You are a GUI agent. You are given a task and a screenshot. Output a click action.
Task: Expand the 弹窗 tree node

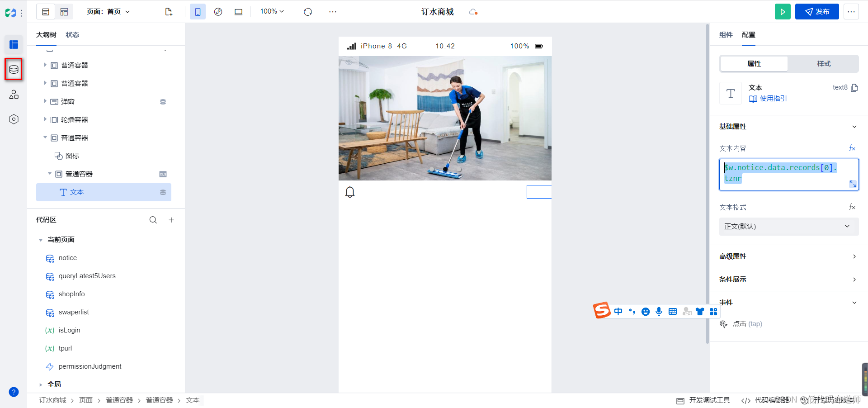coord(45,101)
